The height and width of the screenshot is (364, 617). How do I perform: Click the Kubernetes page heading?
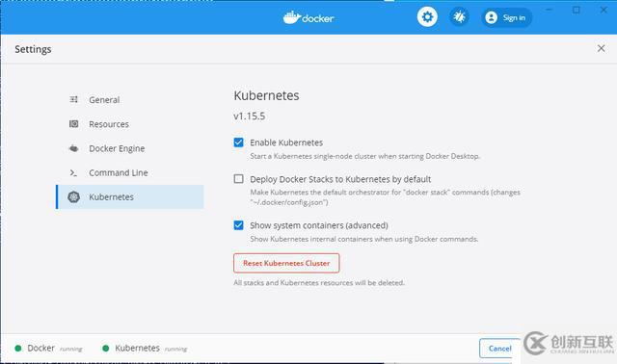266,95
